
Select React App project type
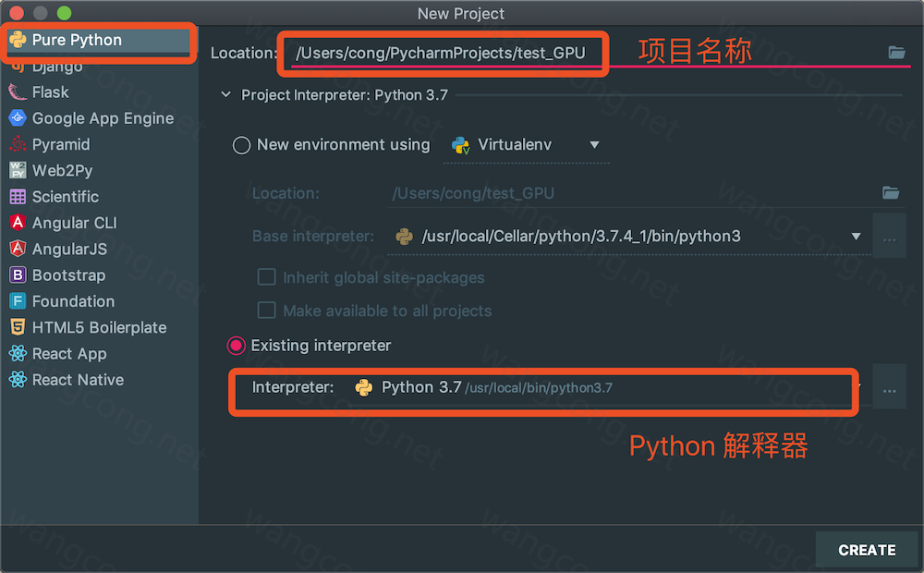99,354
